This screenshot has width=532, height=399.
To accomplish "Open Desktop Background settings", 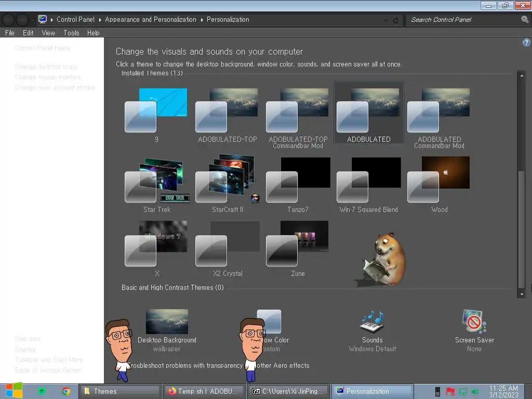I will [x=167, y=330].
